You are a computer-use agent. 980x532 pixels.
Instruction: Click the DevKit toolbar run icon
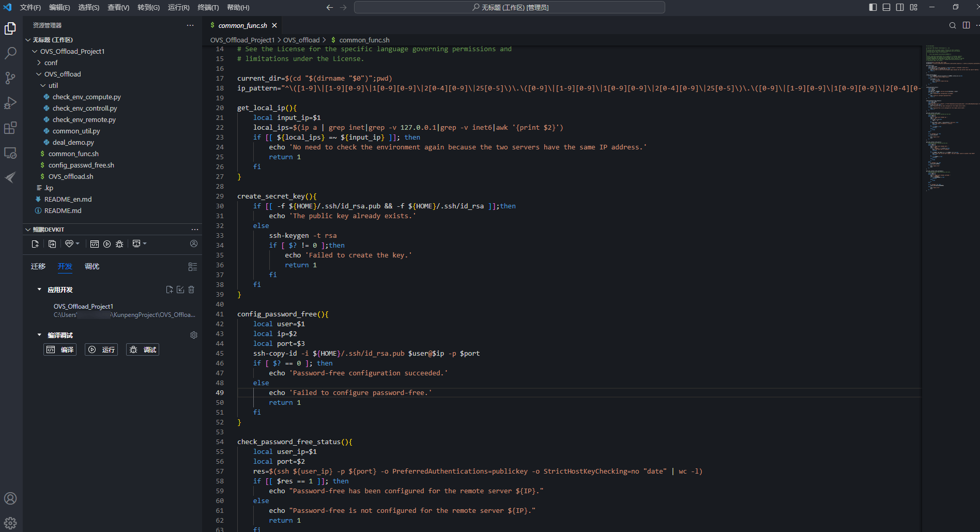107,244
